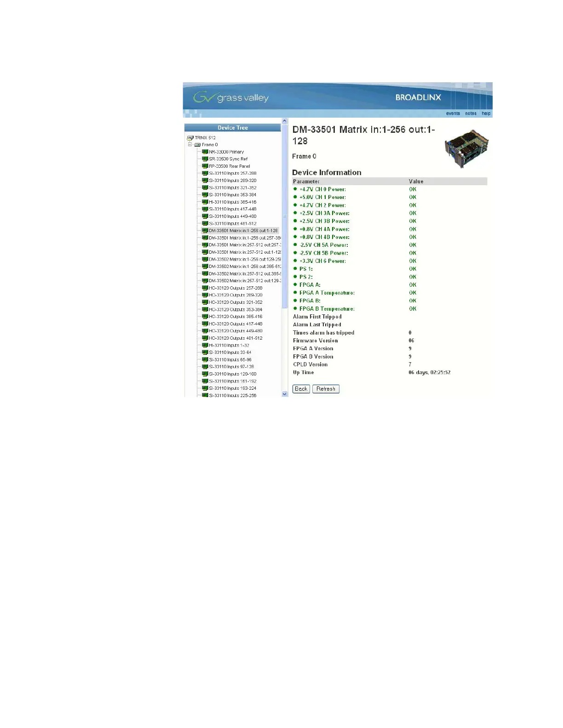Click the Frame 0 chassis icon
The width and height of the screenshot is (563, 728).
click(197, 145)
